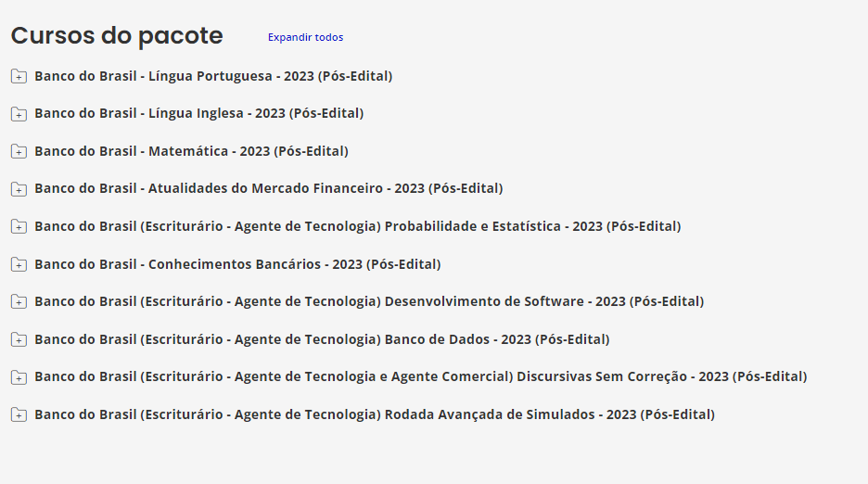Select Desenvolvimento de Software course title

(369, 301)
